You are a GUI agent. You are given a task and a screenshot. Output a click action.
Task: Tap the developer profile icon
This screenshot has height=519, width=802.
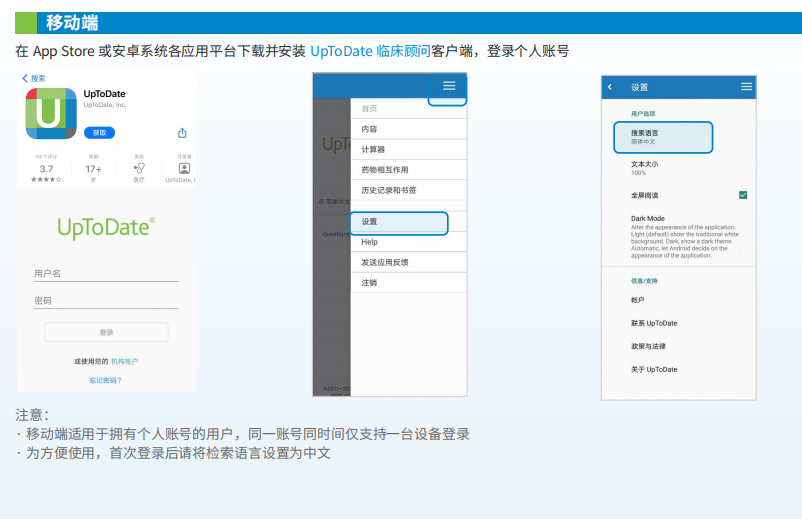tap(184, 168)
